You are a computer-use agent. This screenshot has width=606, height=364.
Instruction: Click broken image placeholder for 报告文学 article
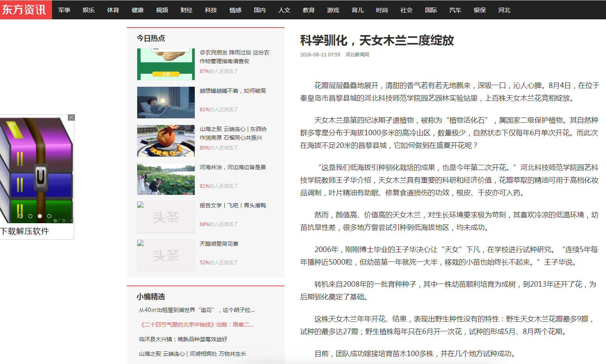(x=166, y=217)
